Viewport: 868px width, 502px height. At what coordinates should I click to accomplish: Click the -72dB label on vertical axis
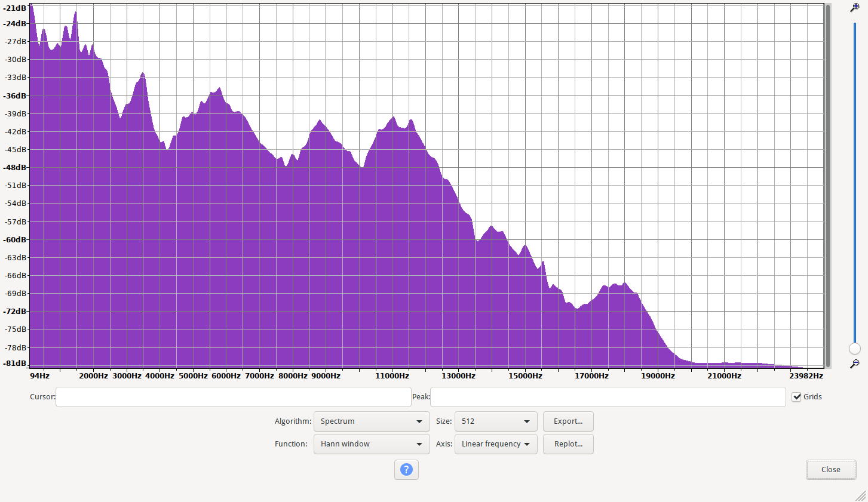click(16, 311)
